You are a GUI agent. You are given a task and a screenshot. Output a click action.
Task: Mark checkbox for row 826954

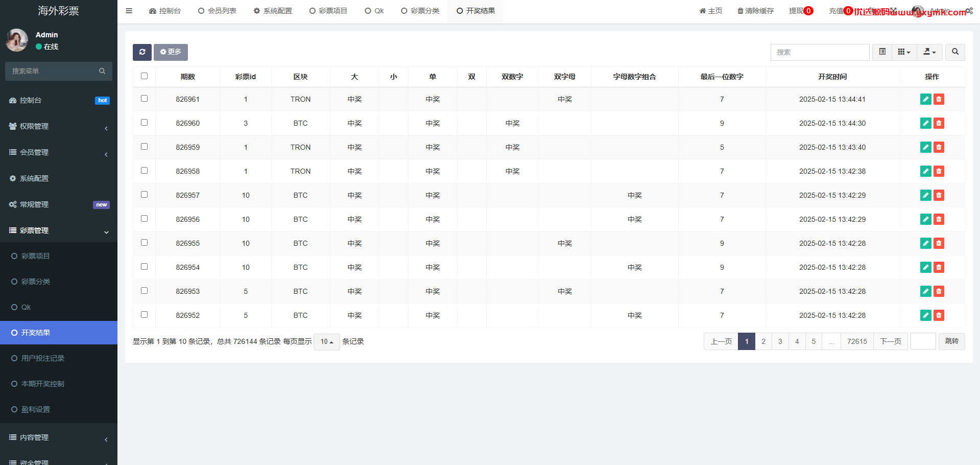pyautogui.click(x=144, y=267)
